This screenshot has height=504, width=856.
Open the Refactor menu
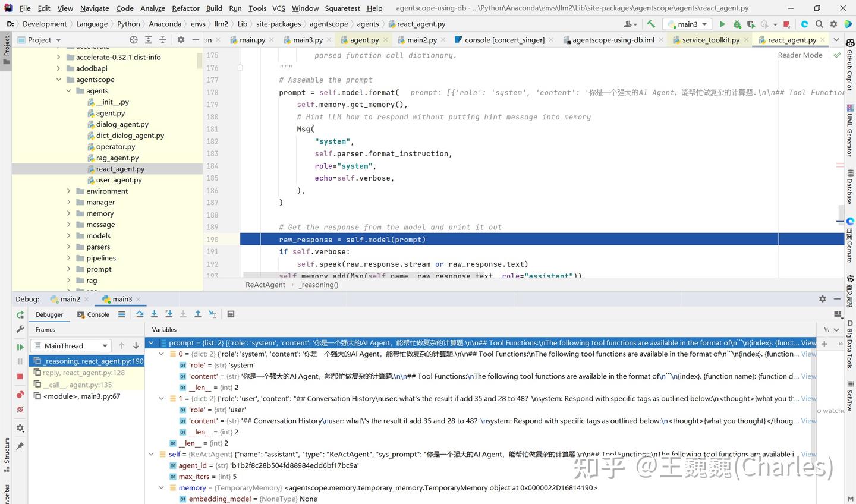185,8
